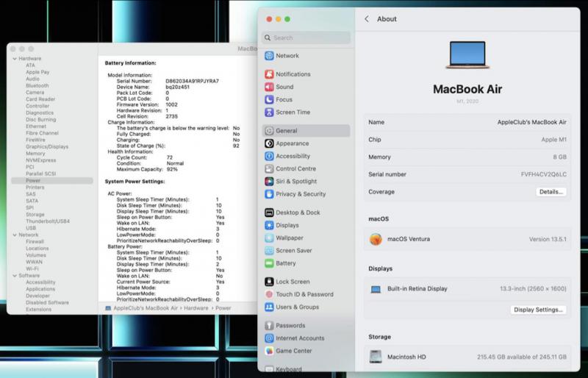Click battery Serial Number D862034A91RPJYRA7
The height and width of the screenshot is (378, 588).
192,81
